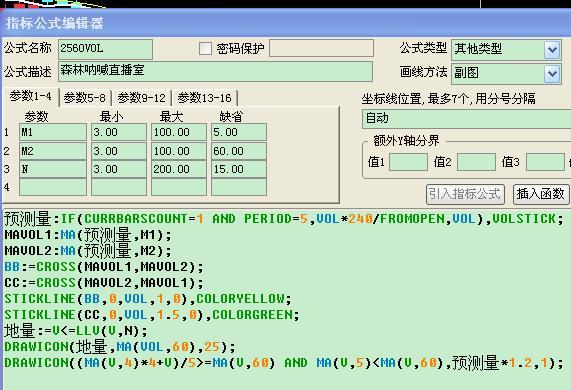Enable the 密码保护 checkbox
This screenshot has width=571, height=390.
(x=205, y=48)
